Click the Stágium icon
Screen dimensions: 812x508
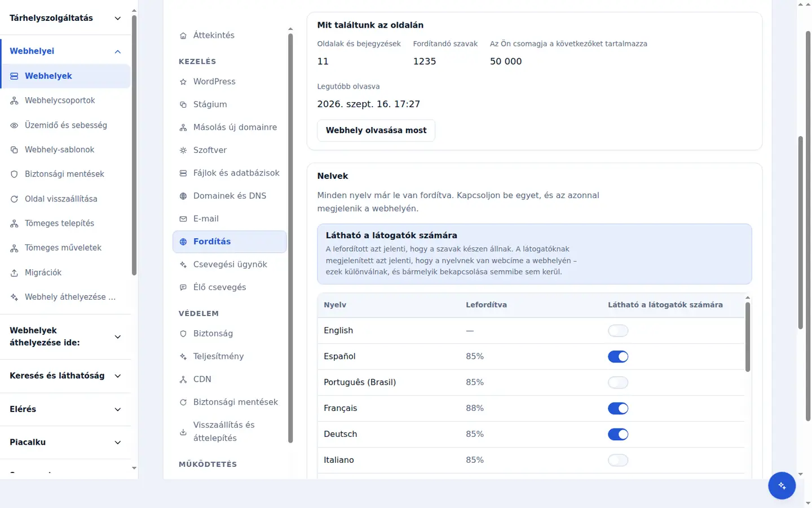(183, 104)
